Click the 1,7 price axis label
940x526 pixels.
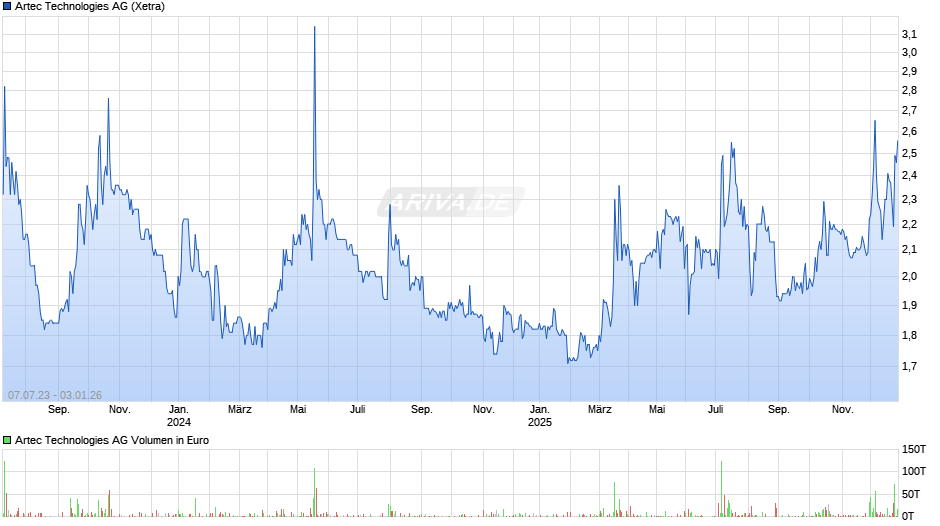(x=909, y=366)
